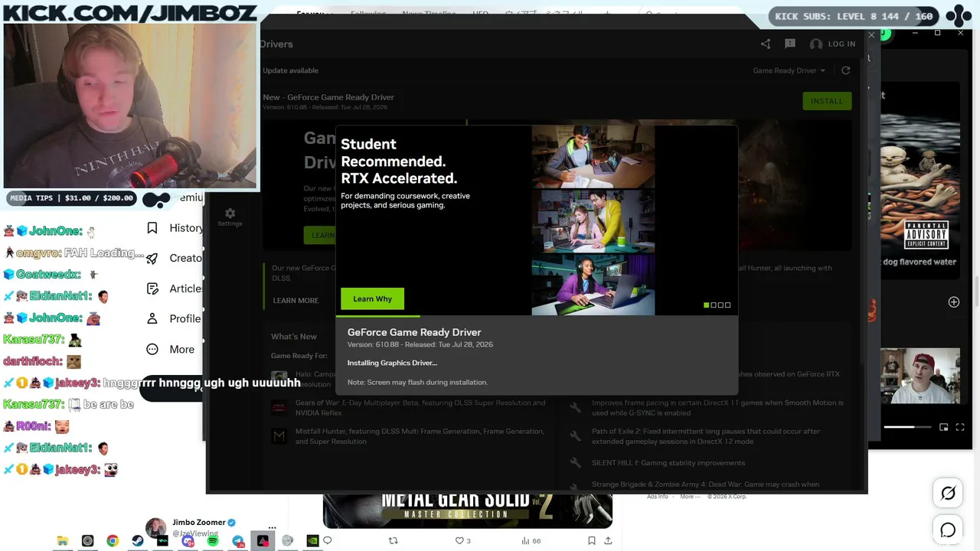Enter fullscreen on the side video
This screenshot has height=551, width=980.
pyautogui.click(x=960, y=427)
